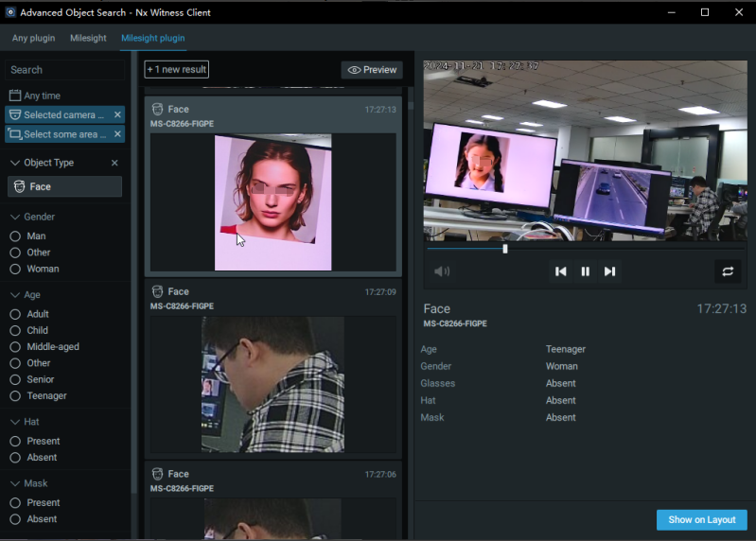Choose Senior age filter

click(32, 379)
